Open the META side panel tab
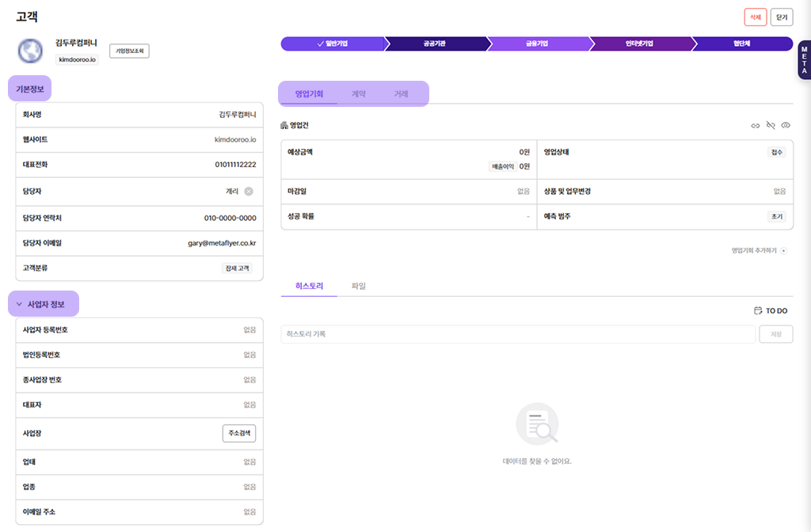This screenshot has width=811, height=532. 804,60
